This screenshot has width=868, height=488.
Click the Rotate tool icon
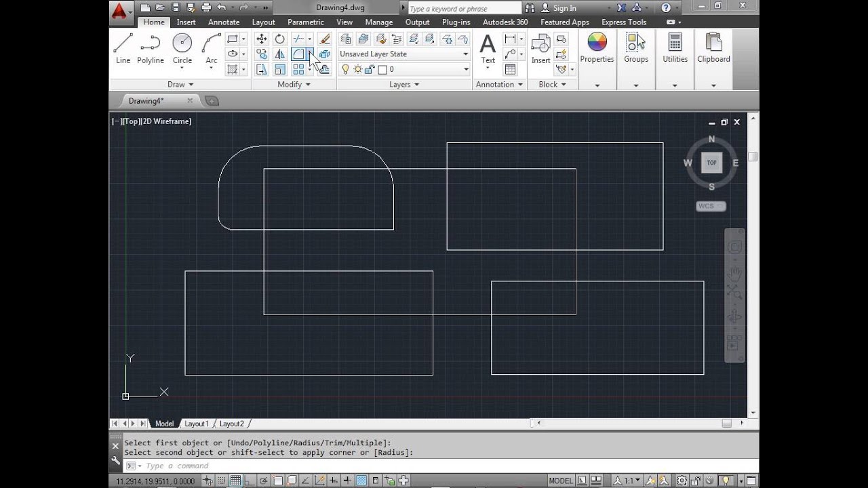tap(279, 39)
